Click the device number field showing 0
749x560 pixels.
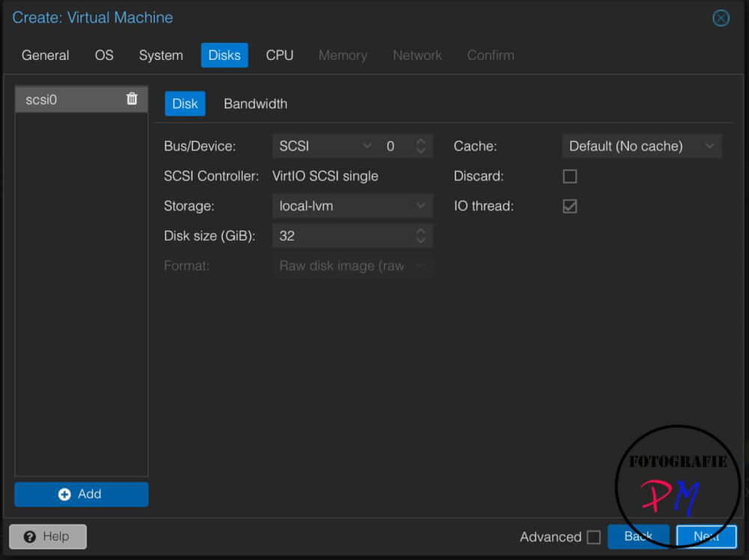[396, 146]
